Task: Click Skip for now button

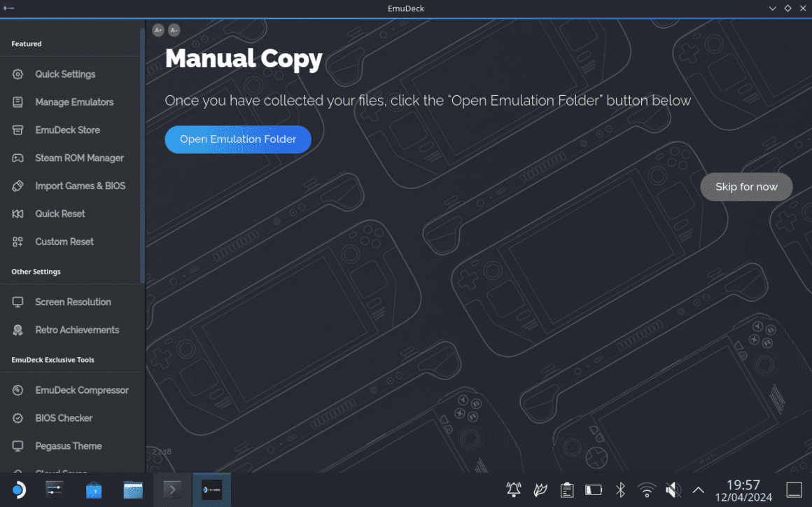Action: (746, 187)
